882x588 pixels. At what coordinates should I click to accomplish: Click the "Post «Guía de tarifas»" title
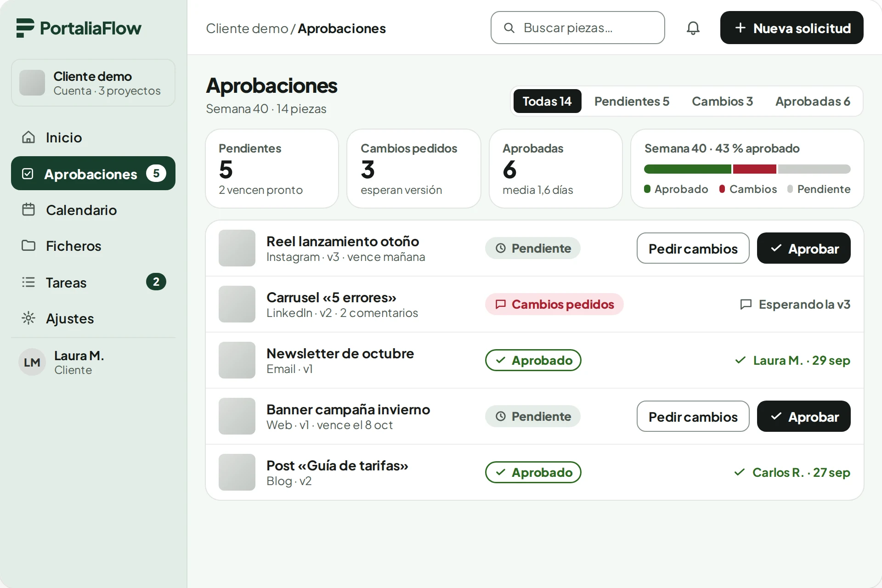pyautogui.click(x=337, y=465)
